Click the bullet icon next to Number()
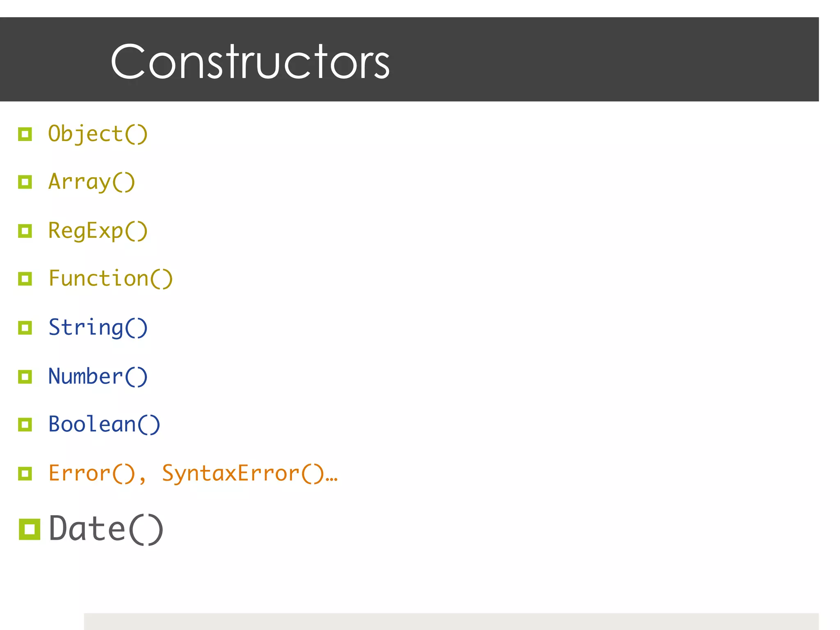The height and width of the screenshot is (630, 840). click(25, 377)
